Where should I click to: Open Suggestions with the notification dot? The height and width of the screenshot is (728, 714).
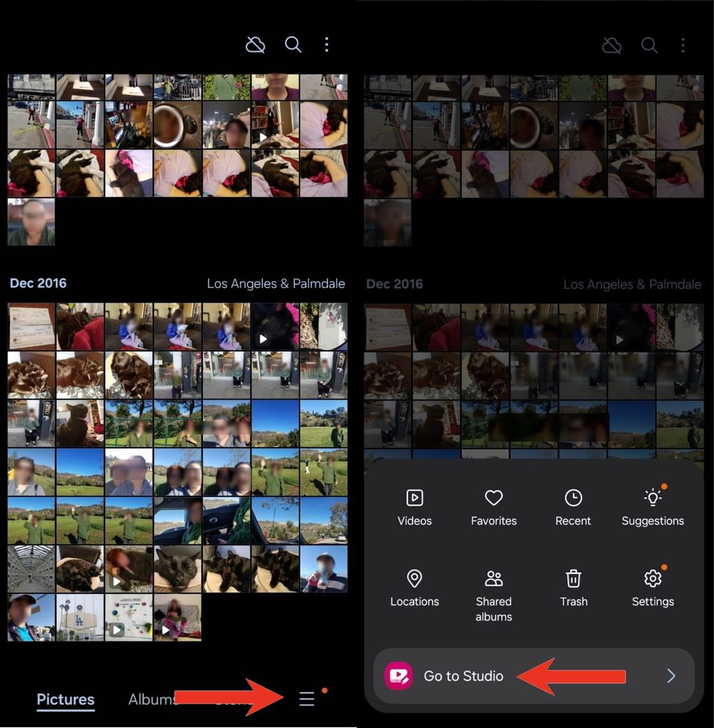pos(653,507)
